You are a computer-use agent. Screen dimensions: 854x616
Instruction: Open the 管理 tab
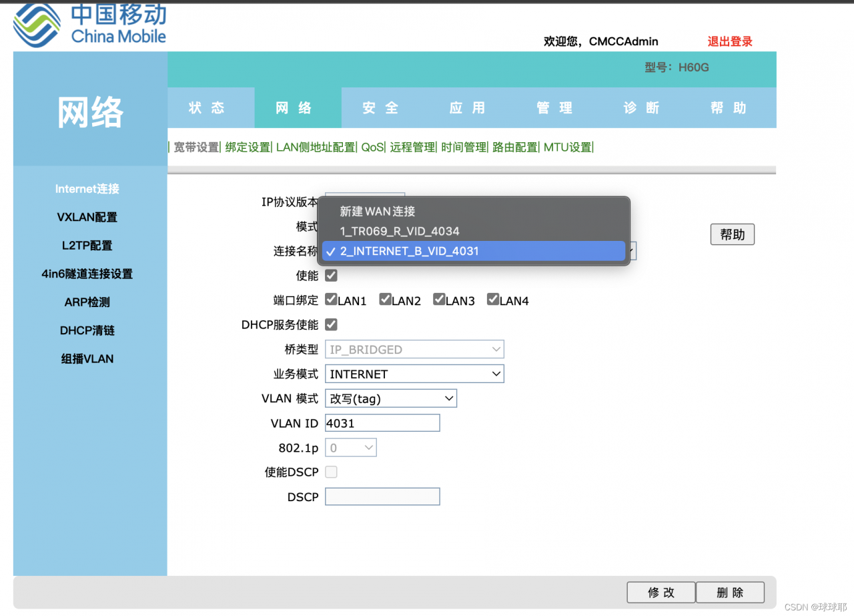(555, 108)
